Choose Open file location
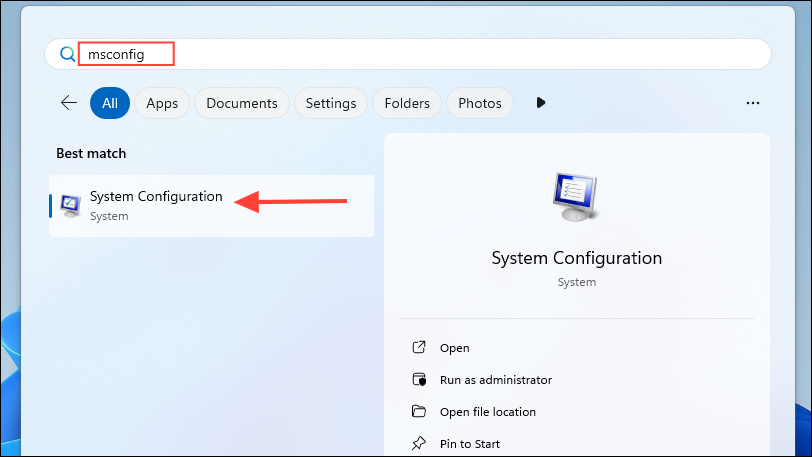812x457 pixels. pyautogui.click(x=488, y=412)
